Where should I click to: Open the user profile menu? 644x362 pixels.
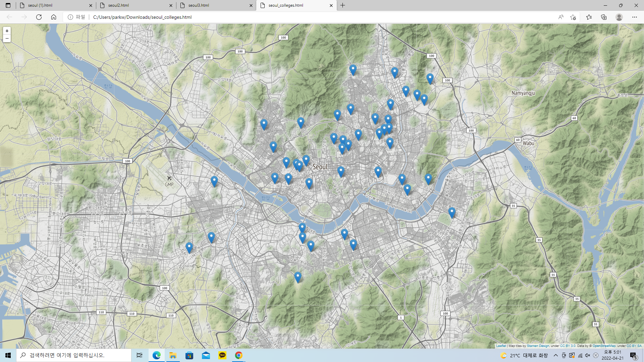619,17
